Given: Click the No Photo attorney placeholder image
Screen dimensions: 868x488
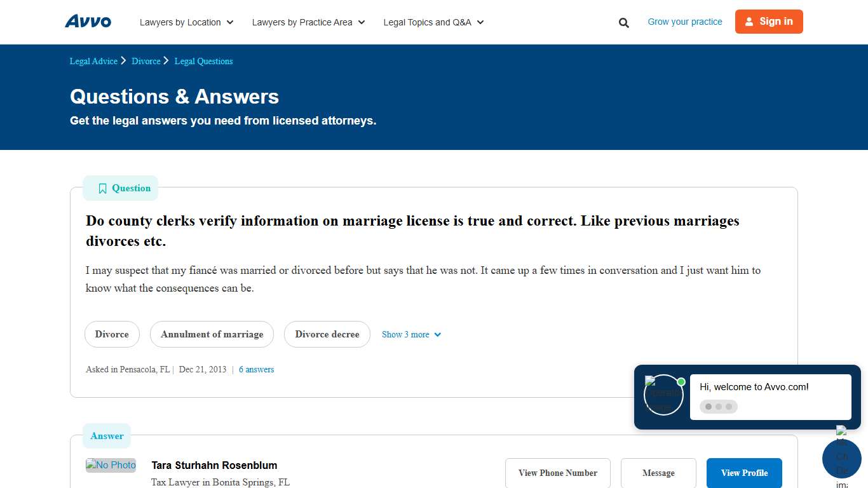Looking at the screenshot, I should [x=111, y=465].
